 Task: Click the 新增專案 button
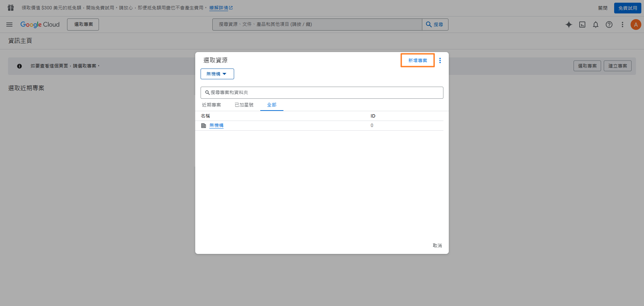[x=418, y=60]
